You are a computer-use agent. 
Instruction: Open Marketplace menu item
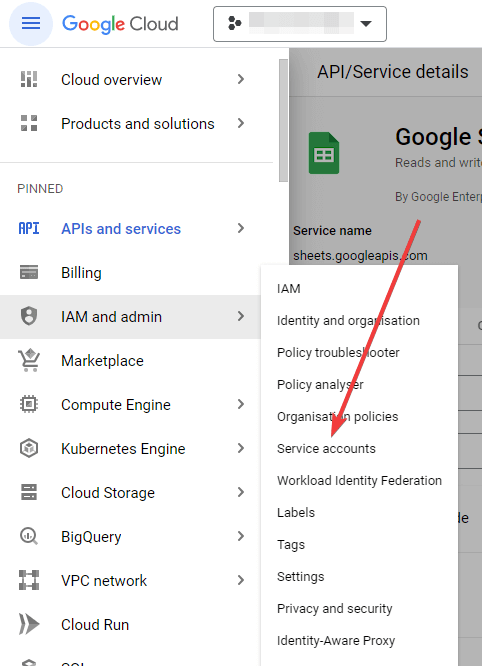[102, 361]
